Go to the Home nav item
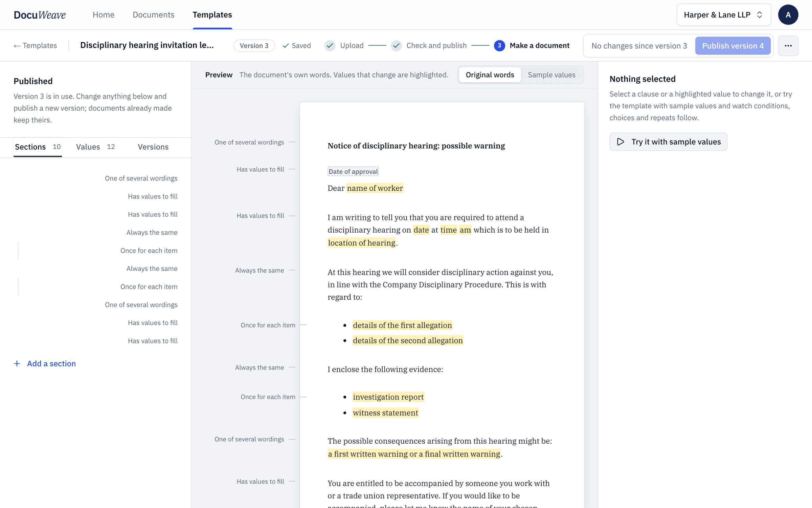Viewport: 812px width, 508px height. tap(104, 15)
